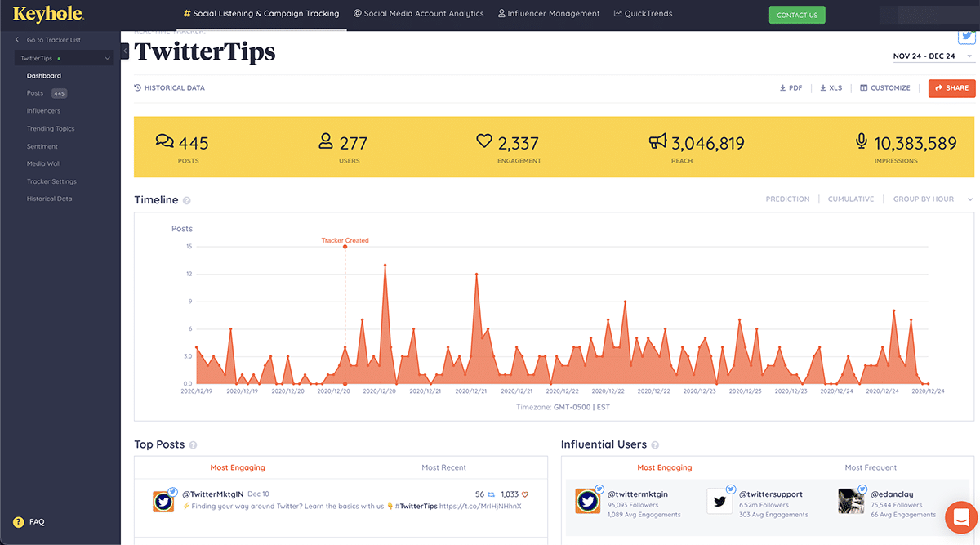
Task: Toggle the Cumulative timeline view
Action: pos(850,199)
